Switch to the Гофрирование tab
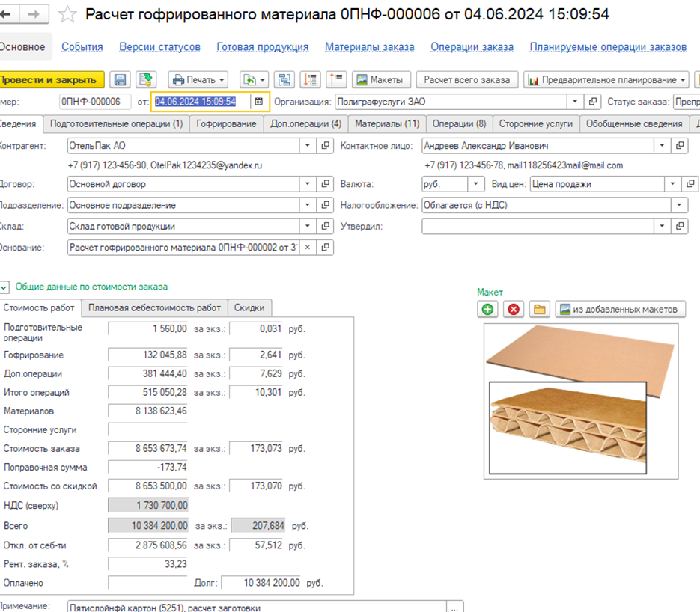 226,124
